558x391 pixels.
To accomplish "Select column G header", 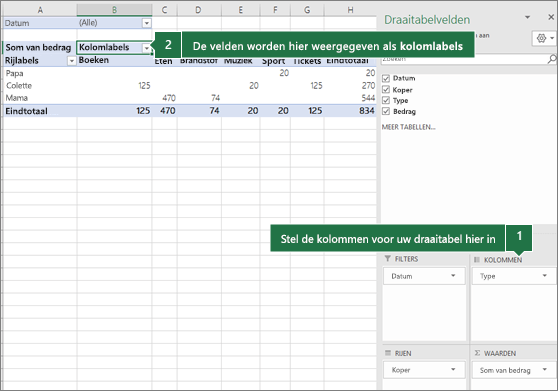I will coord(307,10).
